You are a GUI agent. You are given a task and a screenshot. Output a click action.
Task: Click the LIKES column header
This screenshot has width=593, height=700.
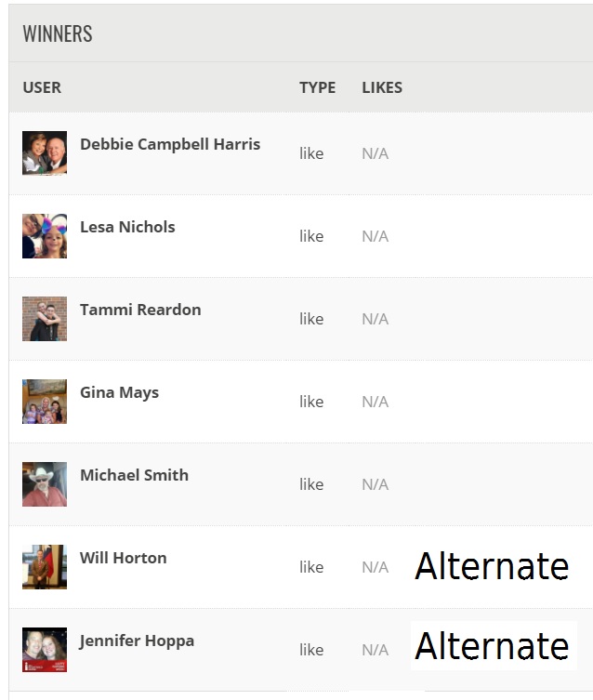point(382,87)
